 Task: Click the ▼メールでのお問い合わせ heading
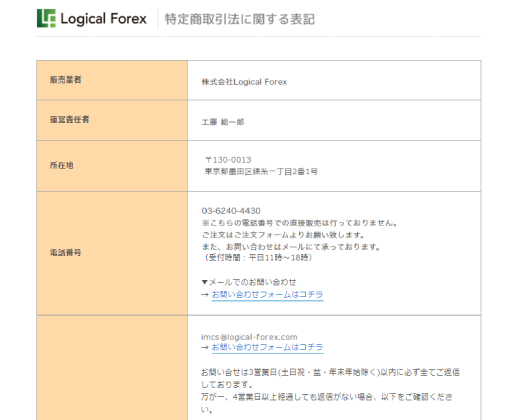(x=249, y=282)
